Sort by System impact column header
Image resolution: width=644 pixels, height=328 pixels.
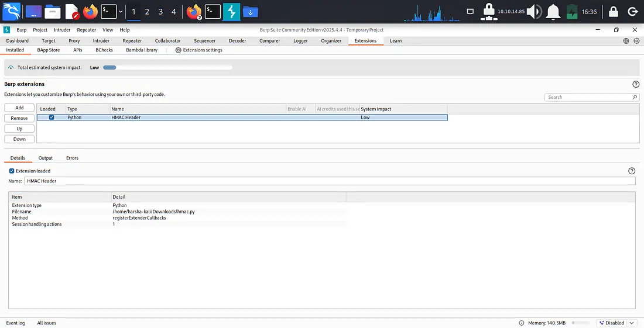point(403,109)
